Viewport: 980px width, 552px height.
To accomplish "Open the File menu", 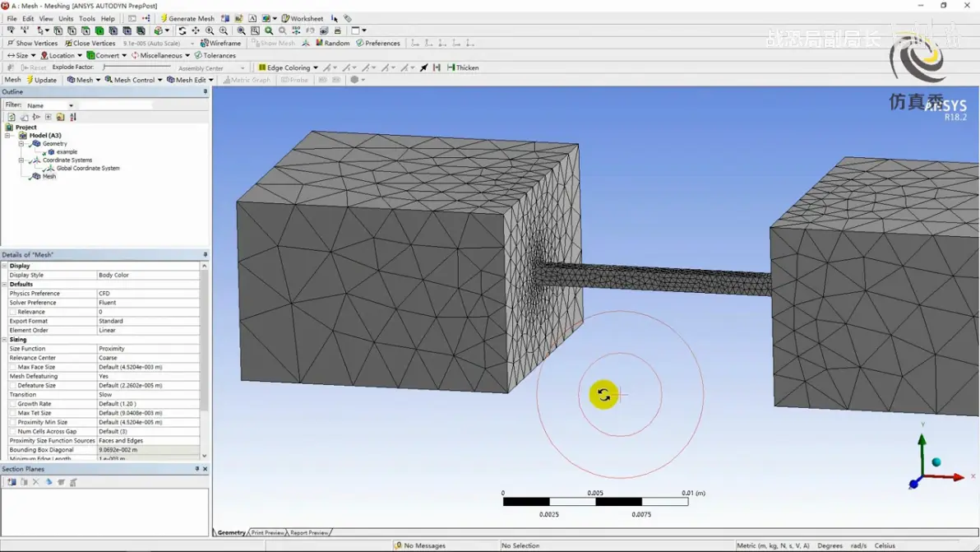I will point(12,19).
